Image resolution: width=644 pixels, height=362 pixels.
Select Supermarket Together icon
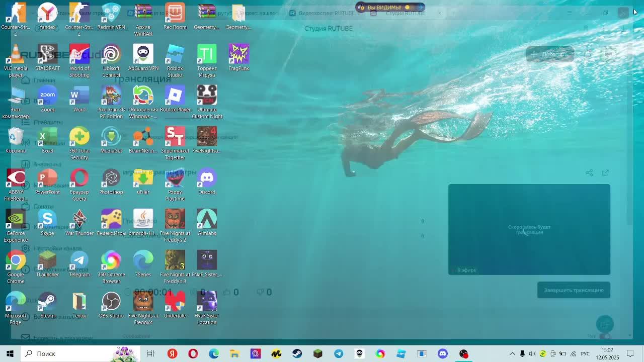coord(175,144)
